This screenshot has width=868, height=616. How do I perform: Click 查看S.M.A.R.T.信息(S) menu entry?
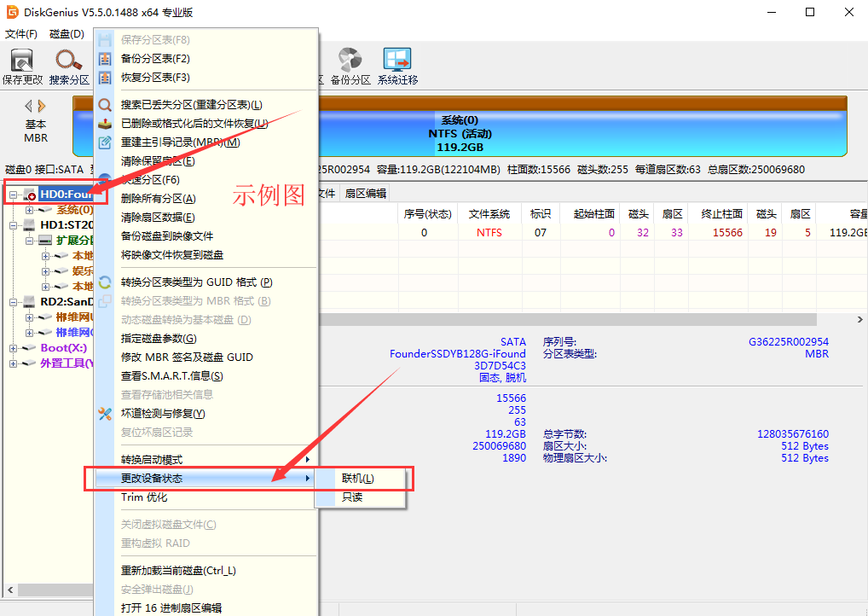[x=171, y=376]
